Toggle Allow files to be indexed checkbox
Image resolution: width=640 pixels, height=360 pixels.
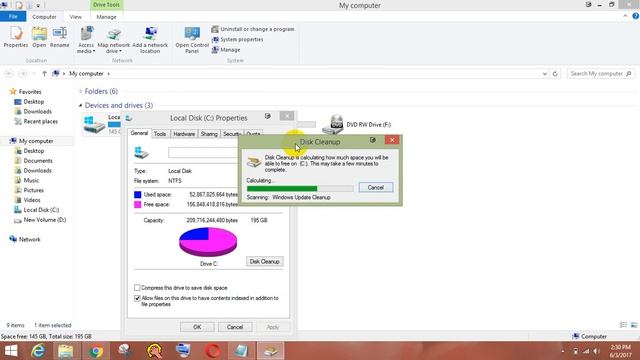click(137, 298)
